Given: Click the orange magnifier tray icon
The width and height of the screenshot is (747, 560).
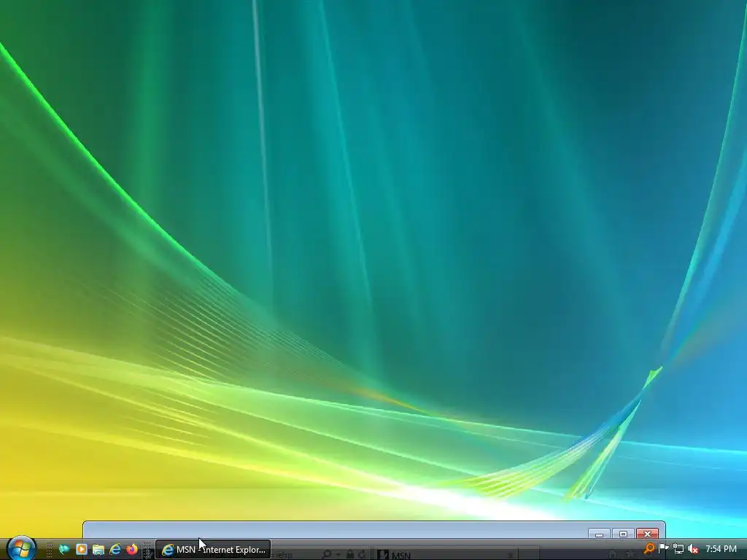Looking at the screenshot, I should (649, 549).
